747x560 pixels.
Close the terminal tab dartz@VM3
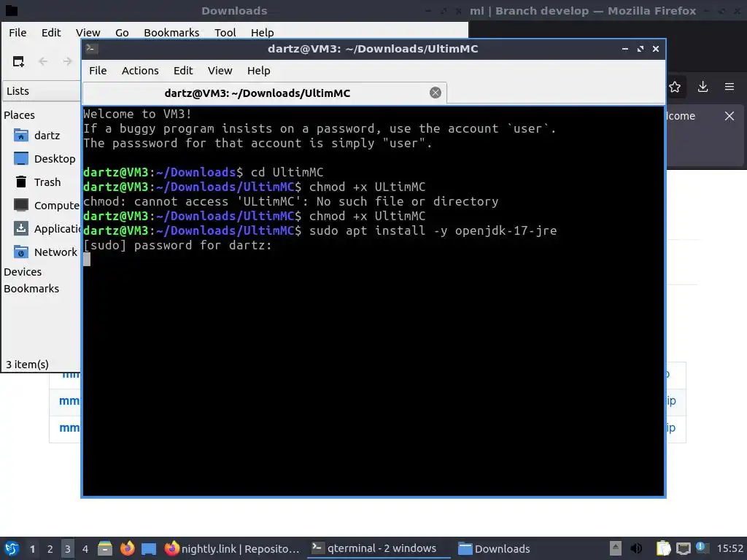(x=435, y=93)
